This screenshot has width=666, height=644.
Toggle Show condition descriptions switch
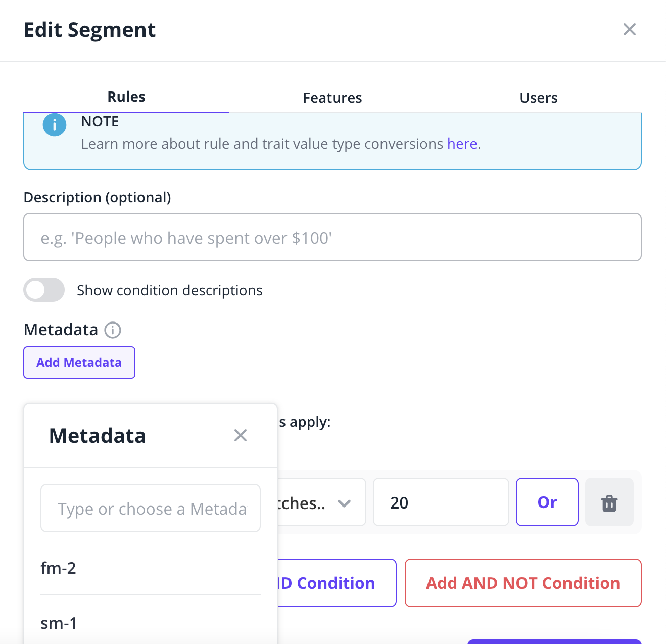click(44, 290)
